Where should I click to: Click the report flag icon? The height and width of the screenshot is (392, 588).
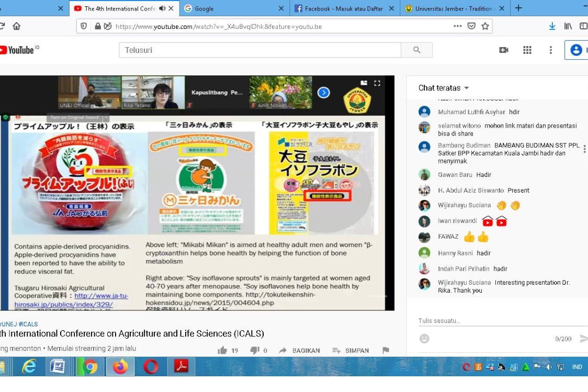[386, 350]
